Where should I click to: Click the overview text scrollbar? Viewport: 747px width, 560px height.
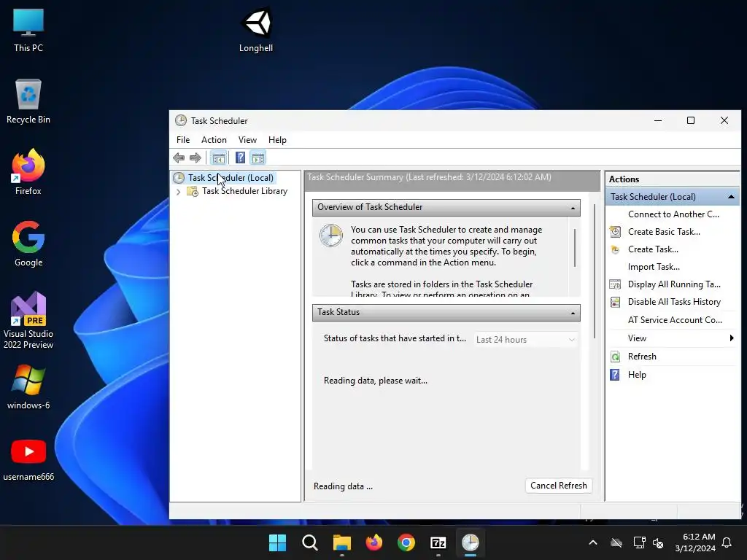coord(575,248)
